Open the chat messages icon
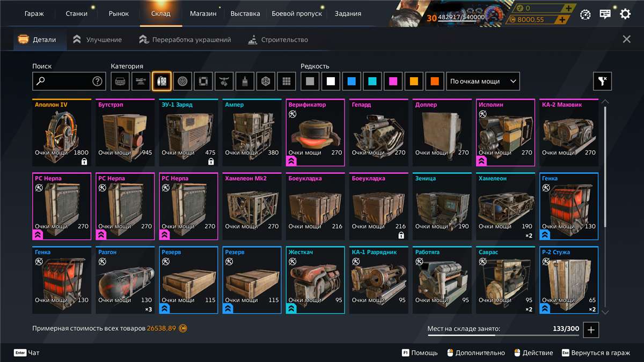Screen dimensions: 644x362 605,14
